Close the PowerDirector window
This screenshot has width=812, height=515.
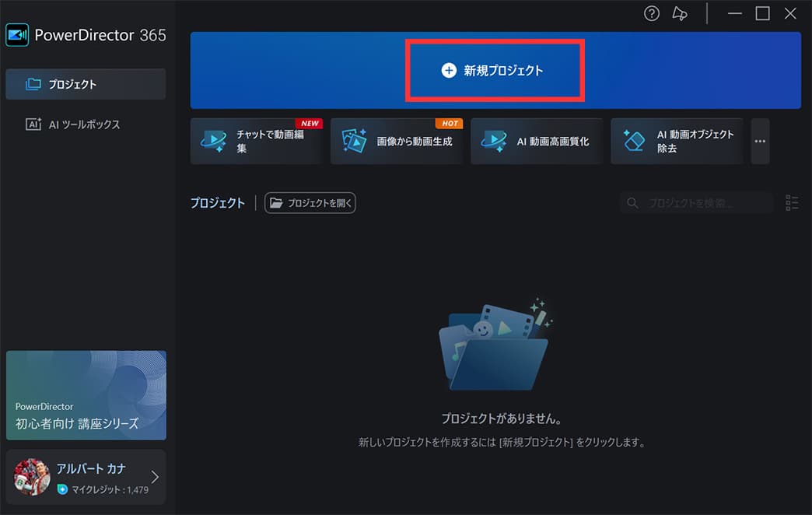pos(790,13)
